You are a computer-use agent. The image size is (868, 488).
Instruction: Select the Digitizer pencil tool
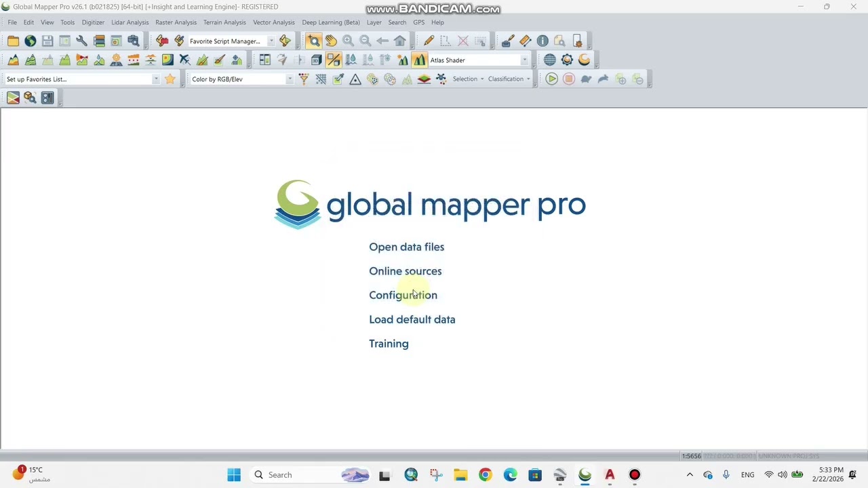(x=429, y=41)
